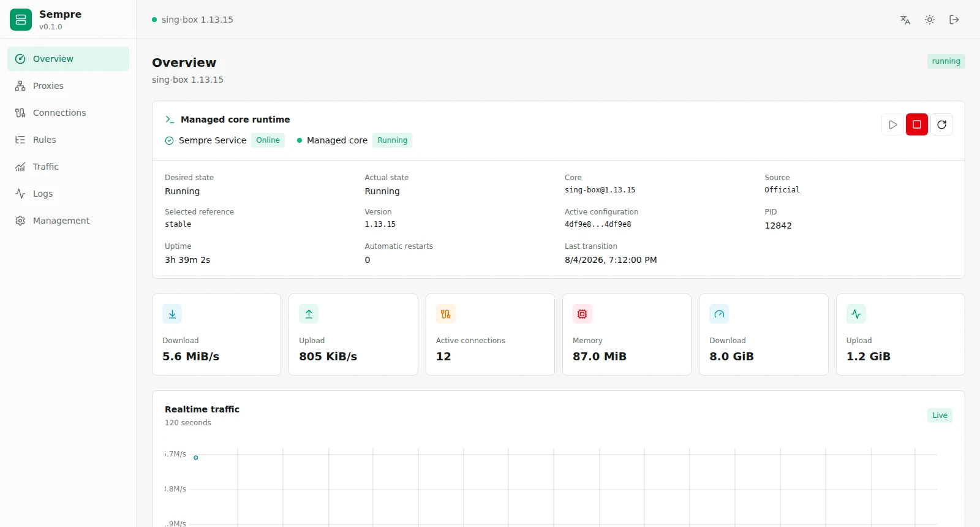Click the Sempre logo icon
This screenshot has height=527, width=980.
(x=21, y=20)
